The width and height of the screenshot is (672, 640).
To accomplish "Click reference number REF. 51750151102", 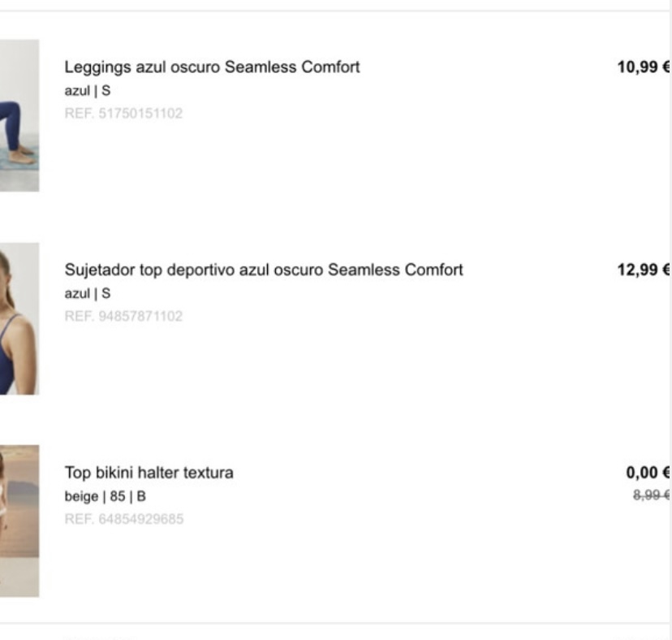I will coord(123,114).
